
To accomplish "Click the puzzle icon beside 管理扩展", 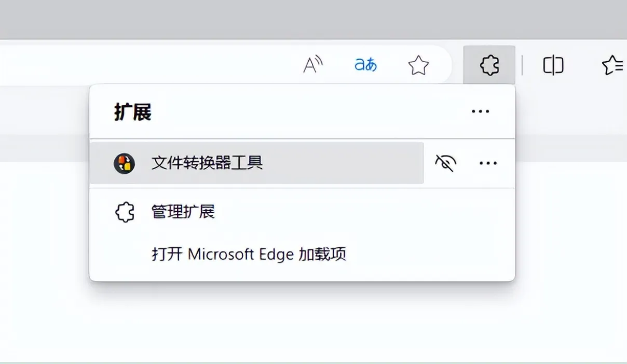I will (125, 212).
